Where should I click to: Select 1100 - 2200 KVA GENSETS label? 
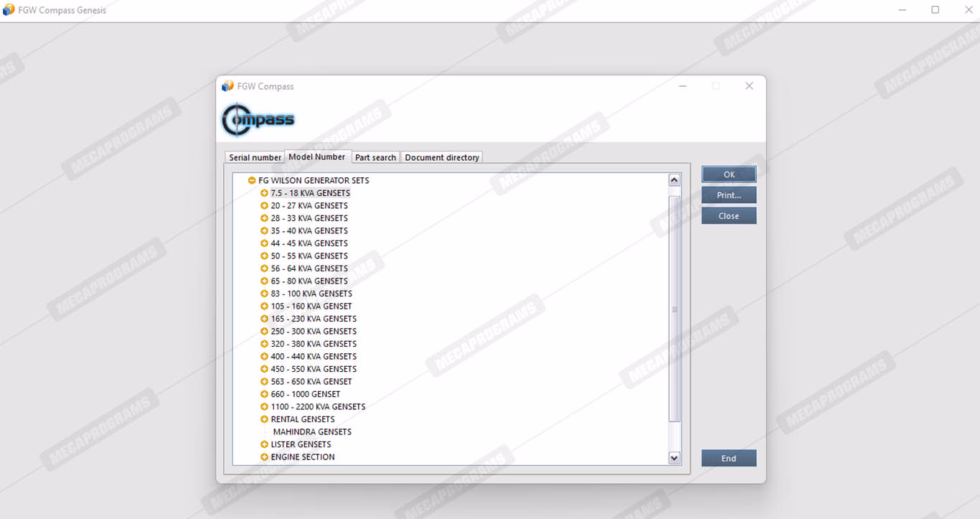318,407
